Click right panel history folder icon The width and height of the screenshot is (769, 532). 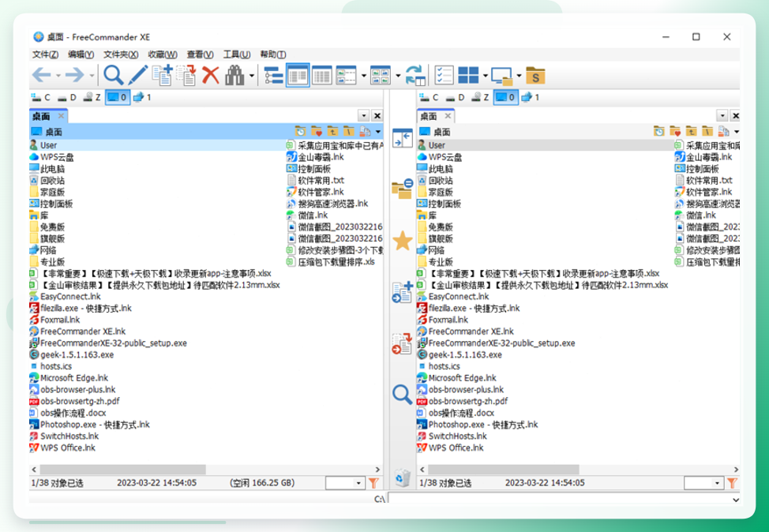pyautogui.click(x=659, y=131)
